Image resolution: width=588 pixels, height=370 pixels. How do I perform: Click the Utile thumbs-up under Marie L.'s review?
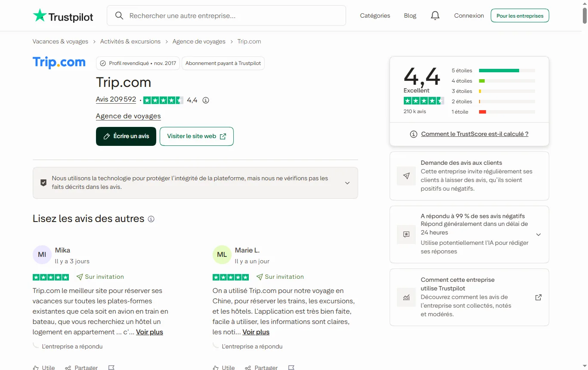click(x=224, y=367)
